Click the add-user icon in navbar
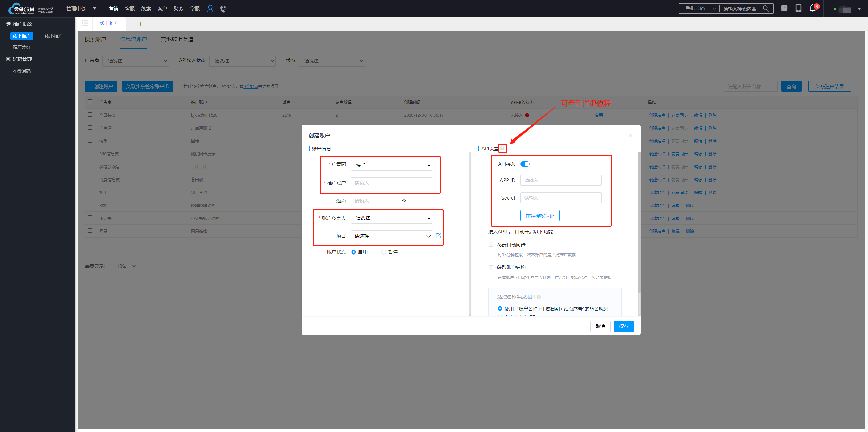This screenshot has width=868, height=432. pos(210,8)
